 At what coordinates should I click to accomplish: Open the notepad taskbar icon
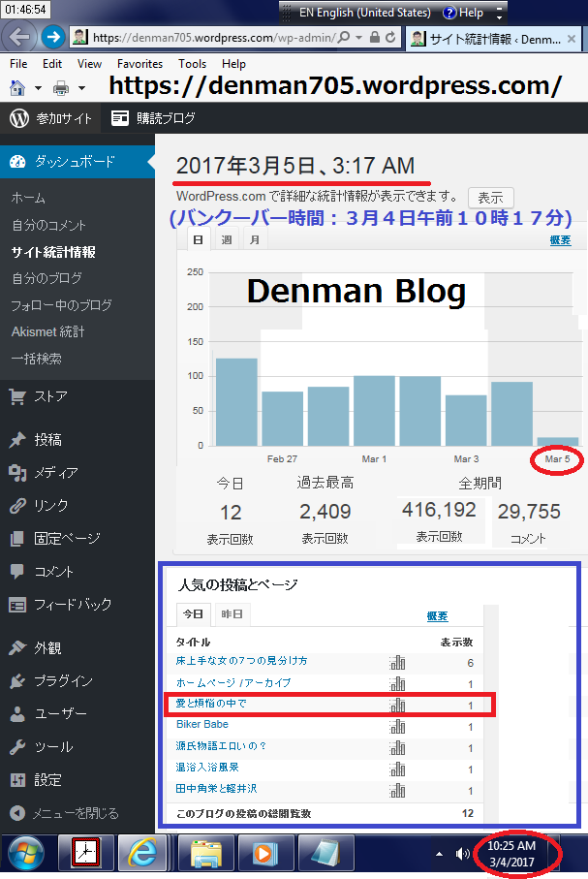325,853
